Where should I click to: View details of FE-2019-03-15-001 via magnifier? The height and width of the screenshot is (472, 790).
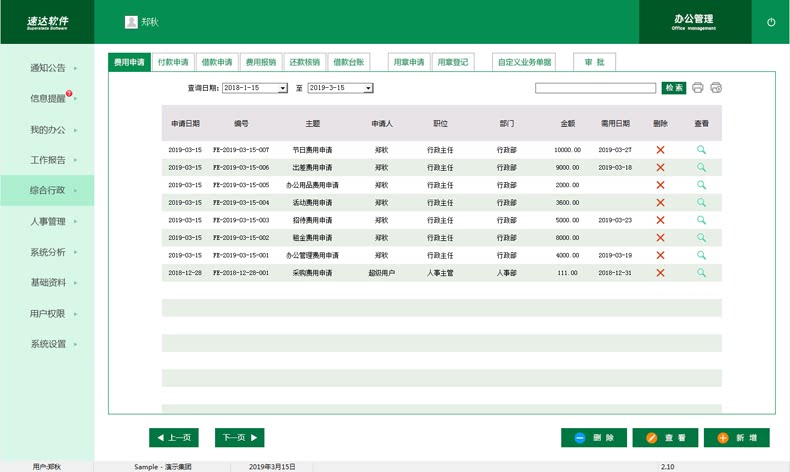(x=701, y=255)
